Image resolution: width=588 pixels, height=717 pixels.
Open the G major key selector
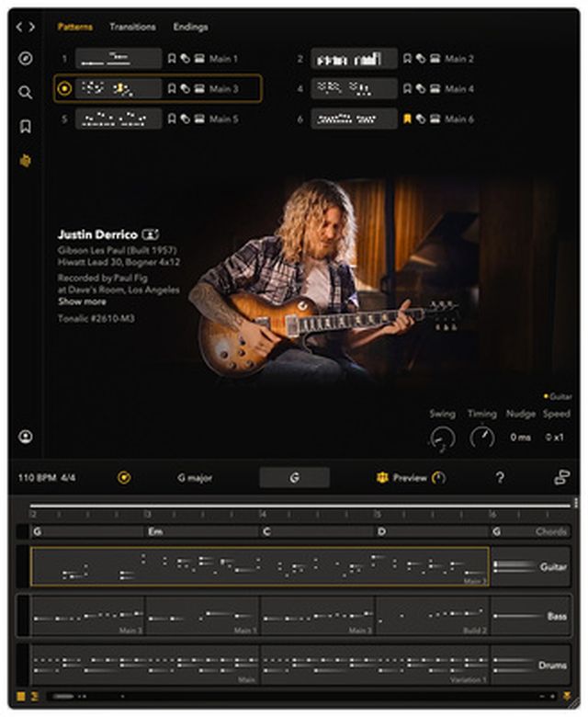(195, 478)
